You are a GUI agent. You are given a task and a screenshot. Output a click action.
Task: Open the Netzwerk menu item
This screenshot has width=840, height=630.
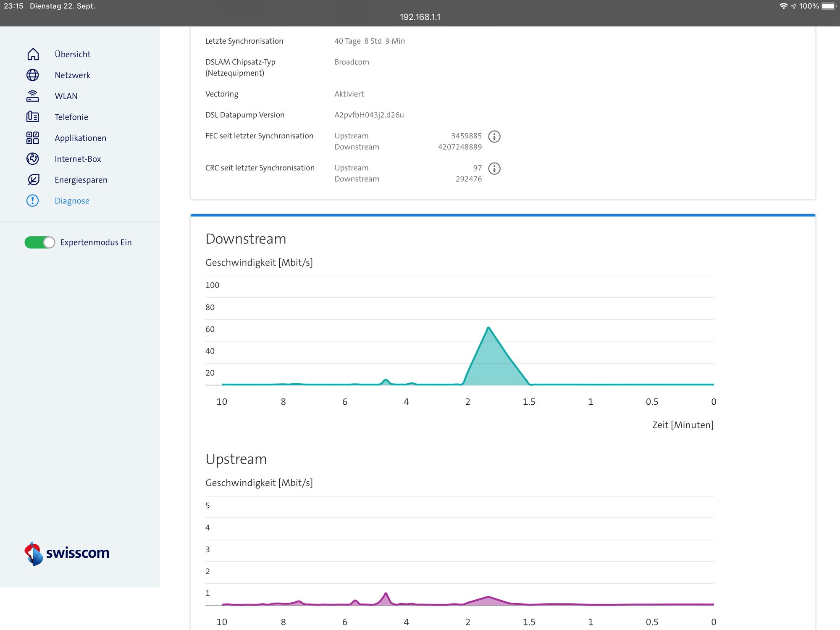pyautogui.click(x=72, y=75)
